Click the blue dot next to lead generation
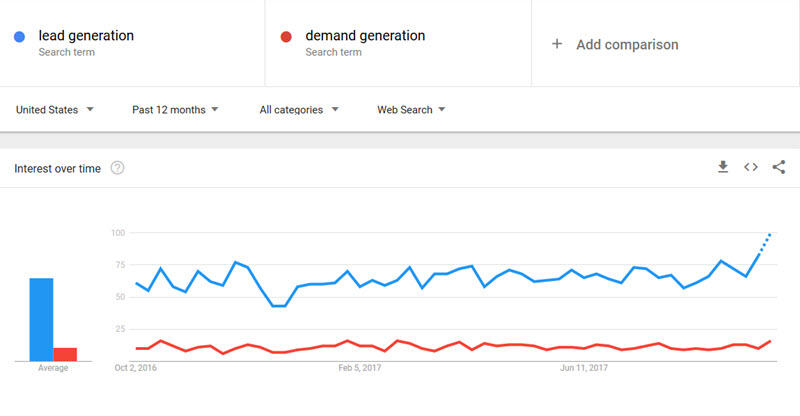 20,37
